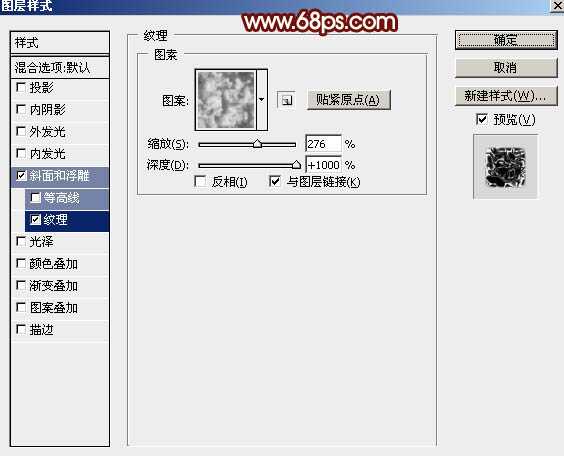Enable the 颜色叠加 color overlay checkbox

pos(21,264)
